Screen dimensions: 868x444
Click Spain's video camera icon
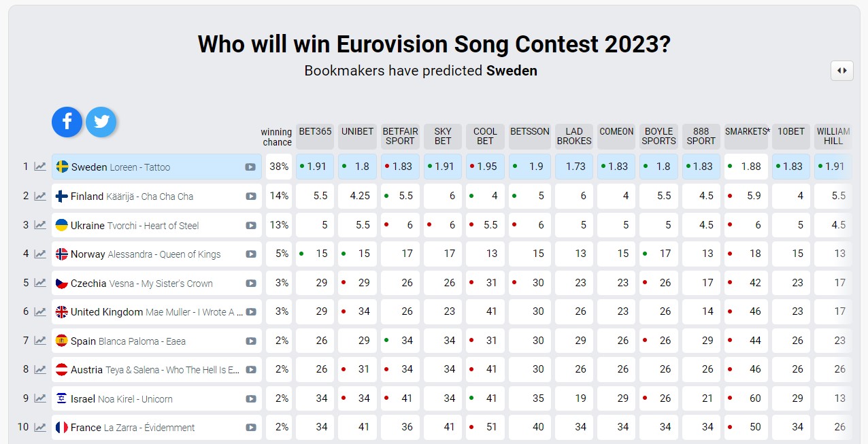pos(250,341)
